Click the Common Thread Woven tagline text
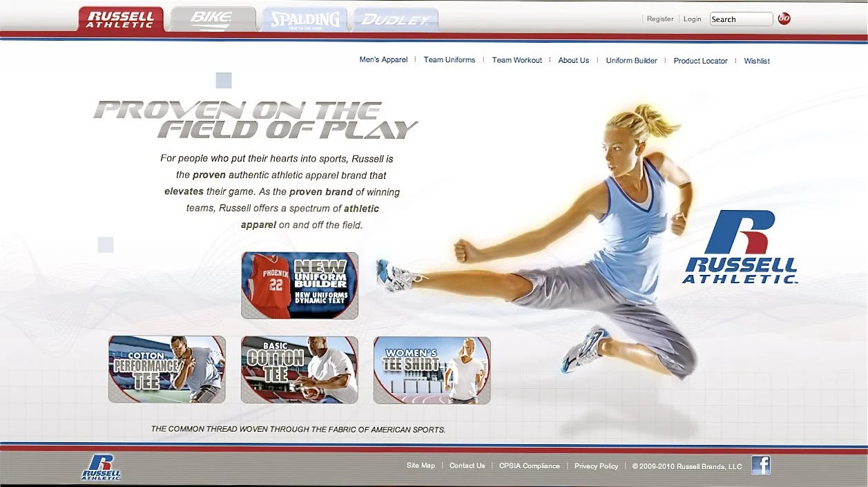This screenshot has height=487, width=868. 298,429
